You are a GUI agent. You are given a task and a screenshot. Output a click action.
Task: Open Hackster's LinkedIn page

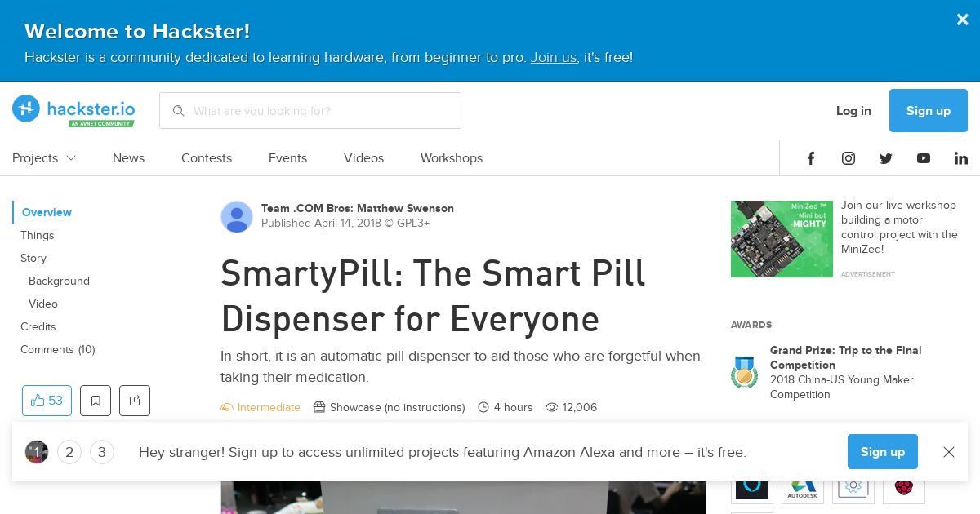(961, 158)
